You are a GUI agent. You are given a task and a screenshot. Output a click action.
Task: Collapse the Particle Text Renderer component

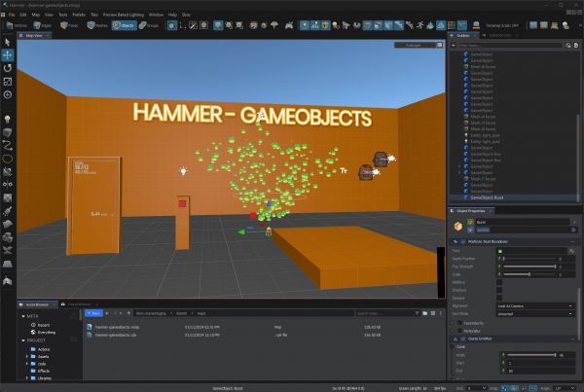tap(572, 241)
